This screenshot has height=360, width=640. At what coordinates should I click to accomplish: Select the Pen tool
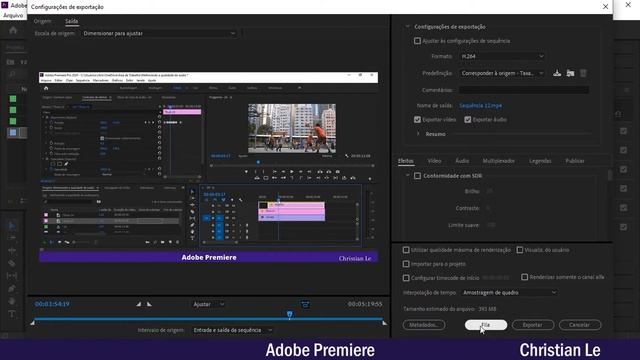(12, 289)
